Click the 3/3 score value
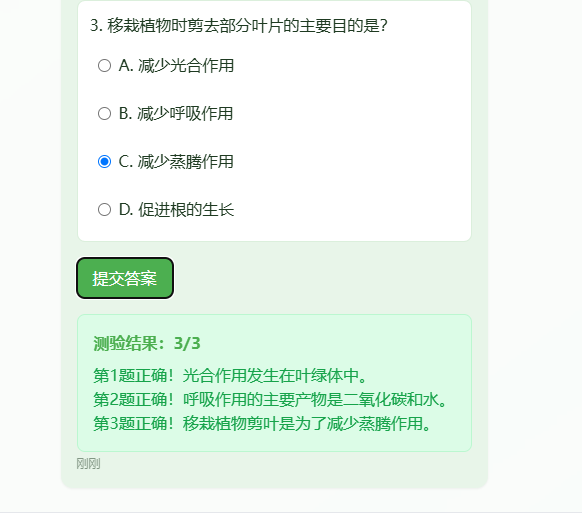The height and width of the screenshot is (513, 582). (x=187, y=343)
